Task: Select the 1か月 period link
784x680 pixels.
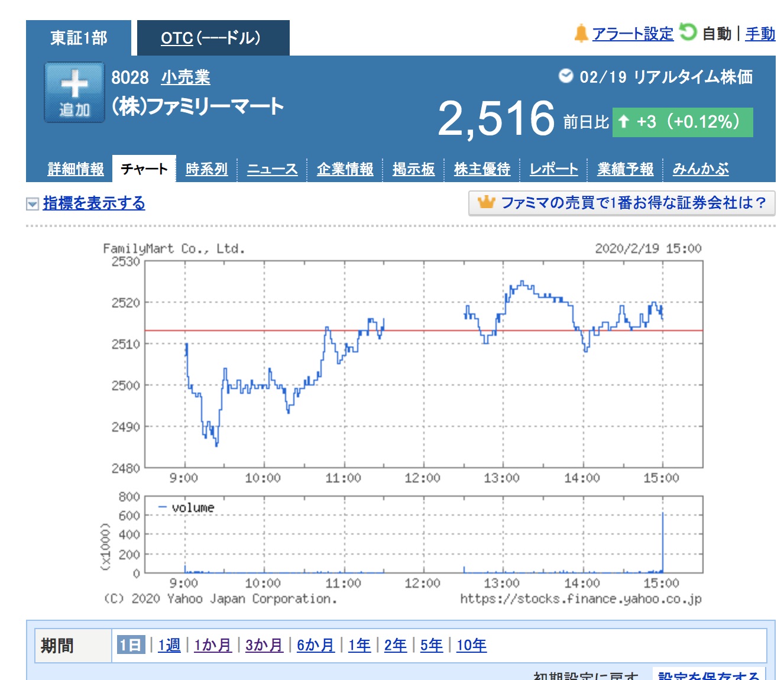Action: [213, 645]
